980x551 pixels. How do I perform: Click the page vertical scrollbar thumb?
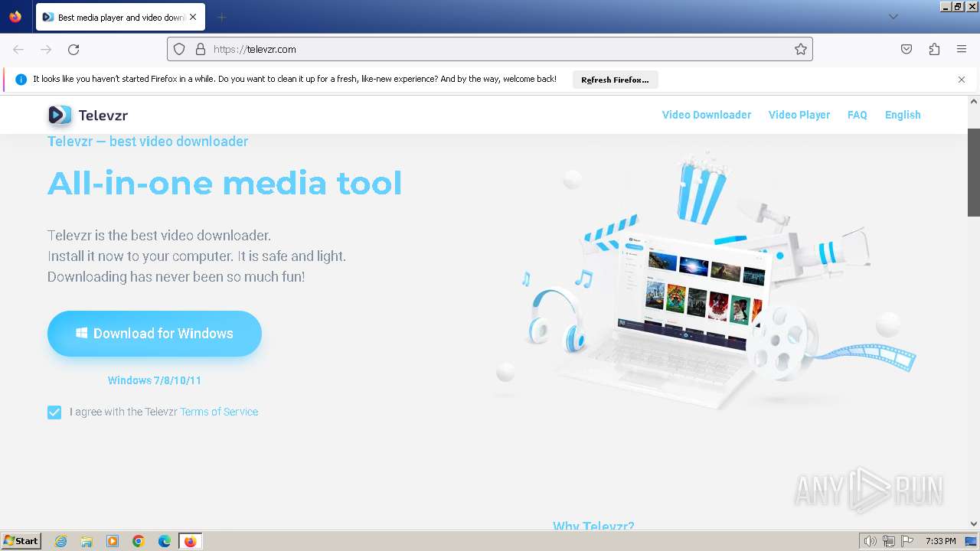point(974,172)
